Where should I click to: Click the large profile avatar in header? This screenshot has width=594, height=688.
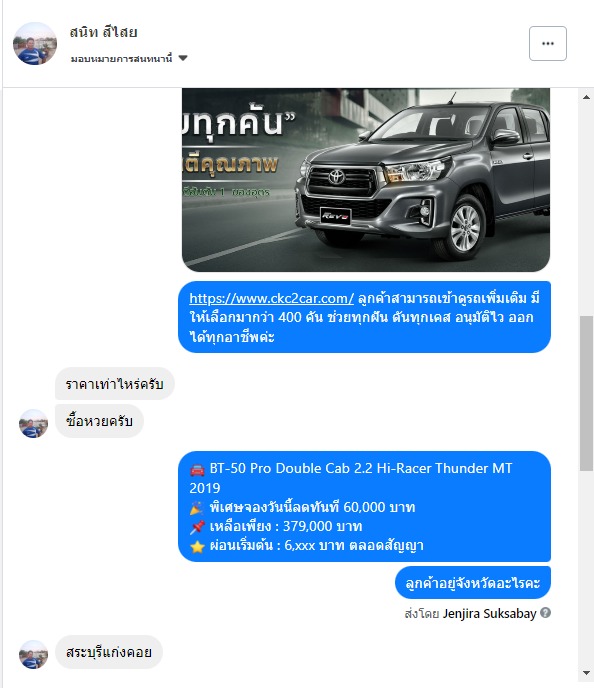coord(35,43)
